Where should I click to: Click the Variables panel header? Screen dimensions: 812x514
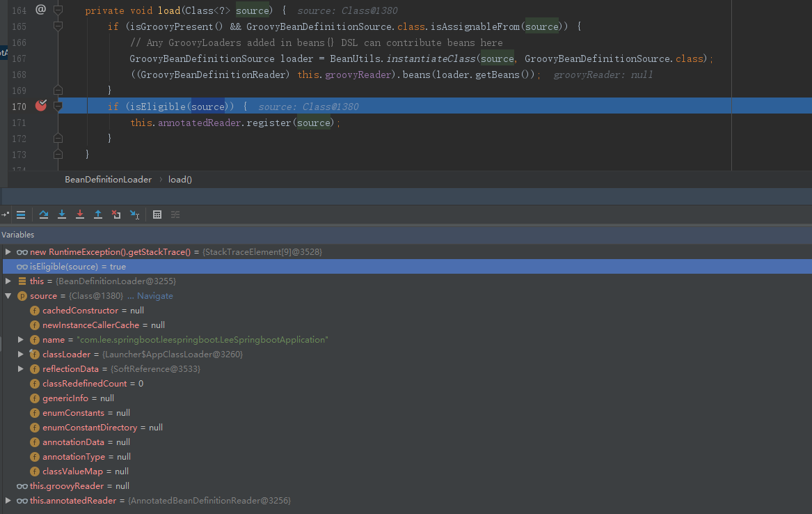click(x=18, y=235)
